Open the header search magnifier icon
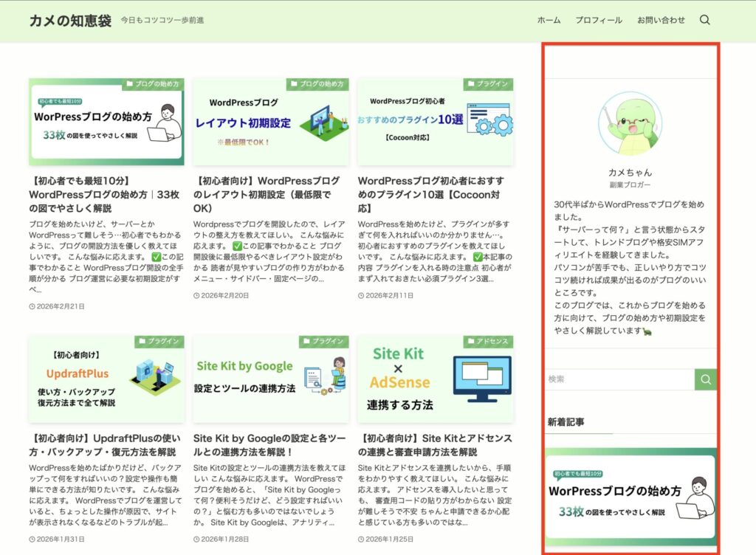The image size is (756, 555). point(704,20)
